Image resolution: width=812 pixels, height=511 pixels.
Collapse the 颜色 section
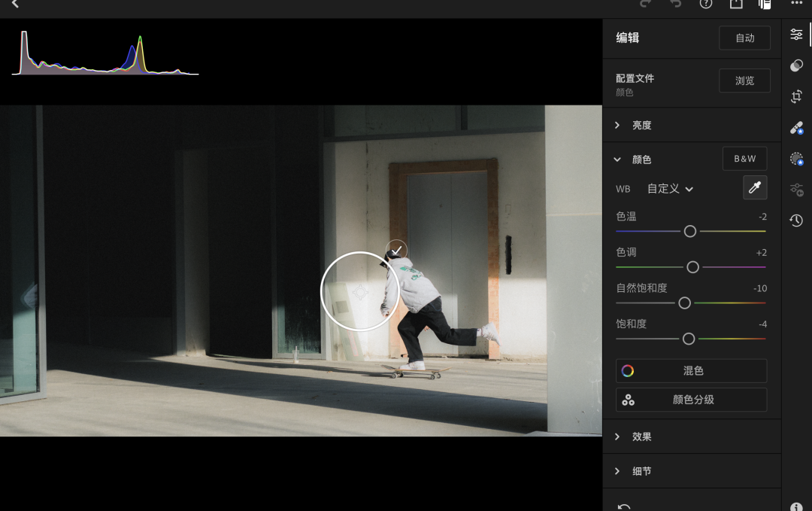[x=617, y=160]
